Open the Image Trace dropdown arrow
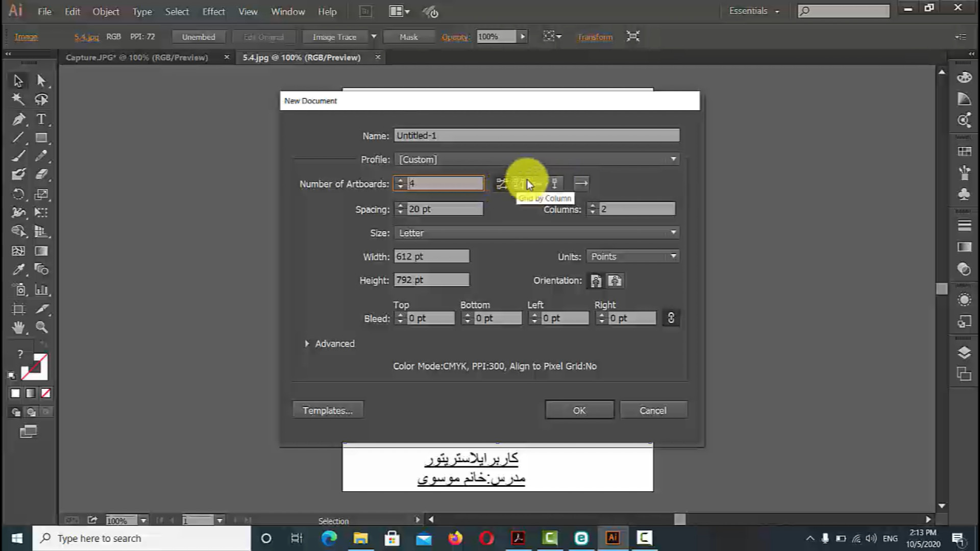The height and width of the screenshot is (551, 980). coord(374,37)
